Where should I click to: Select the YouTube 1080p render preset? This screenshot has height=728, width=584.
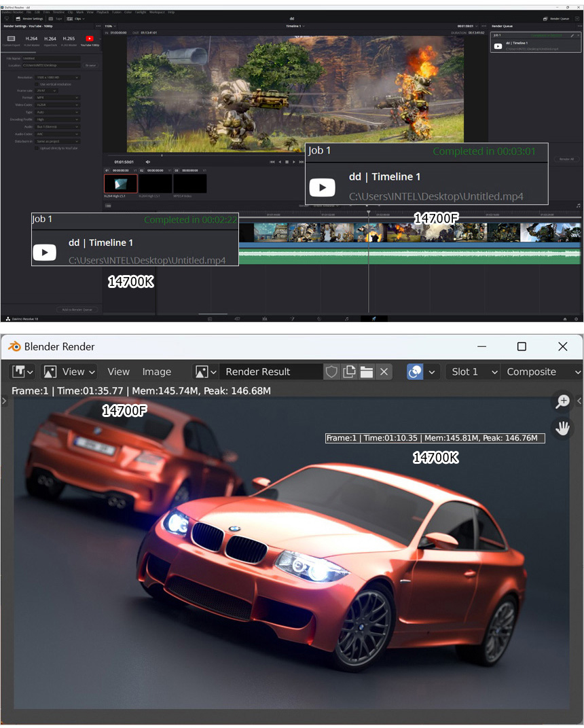tap(89, 39)
